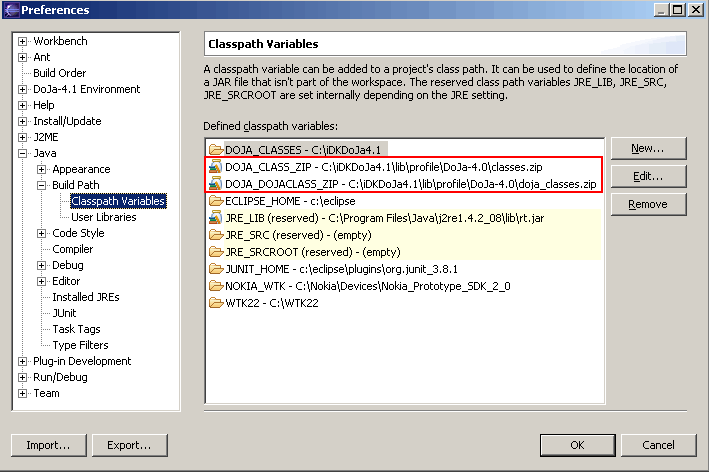Viewport: 709px width, 472px height.
Task: Select Classpath Variables in the tree
Action: coord(118,201)
